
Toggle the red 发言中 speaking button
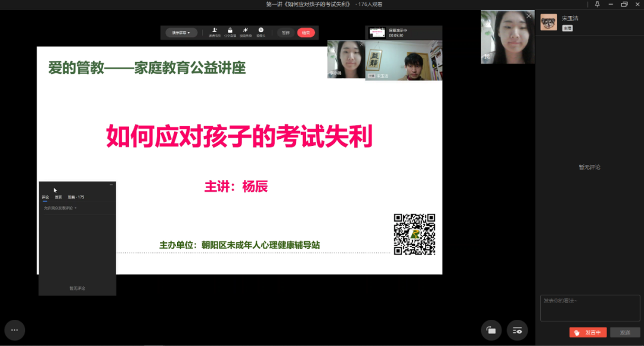(x=588, y=332)
